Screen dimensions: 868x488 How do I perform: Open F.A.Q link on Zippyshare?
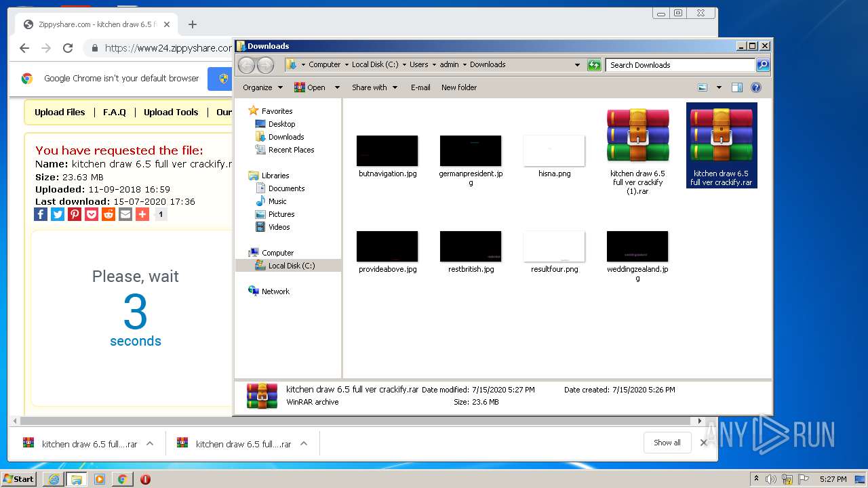click(x=115, y=113)
